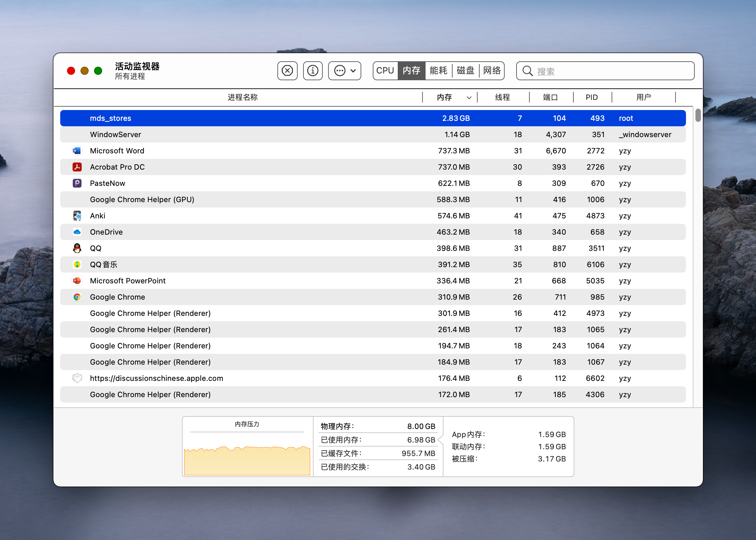This screenshot has height=540, width=756.
Task: Open the 磁盘 tab
Action: [x=465, y=71]
